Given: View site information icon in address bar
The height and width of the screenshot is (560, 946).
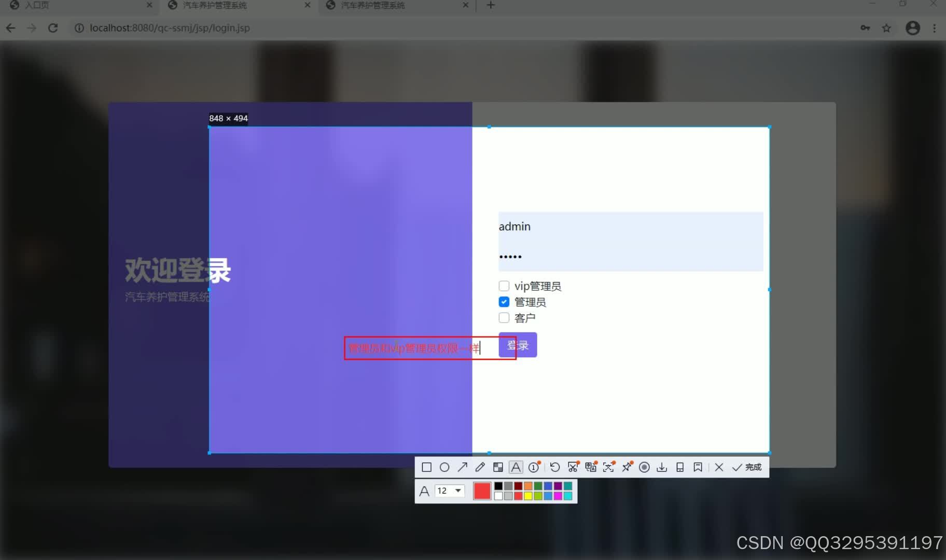Looking at the screenshot, I should (79, 28).
